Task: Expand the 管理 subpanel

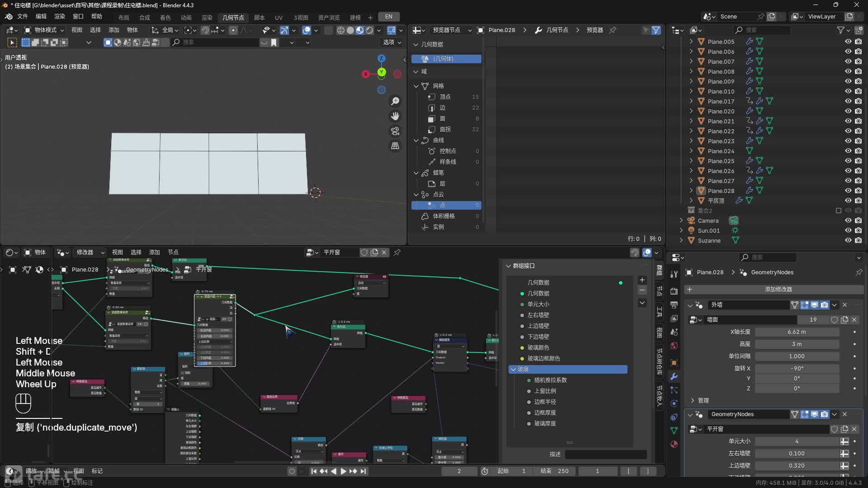Action: coord(693,401)
